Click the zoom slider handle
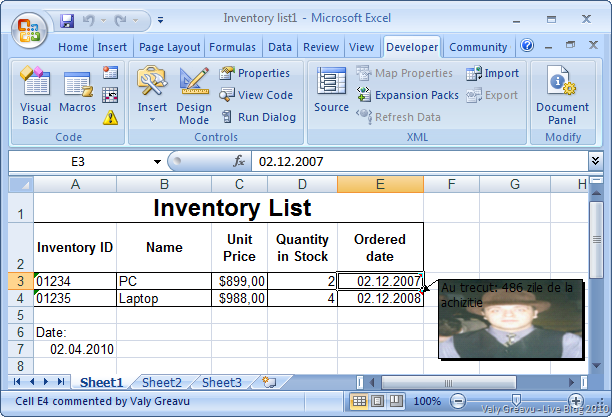The width and height of the screenshot is (612, 417). [x=515, y=401]
